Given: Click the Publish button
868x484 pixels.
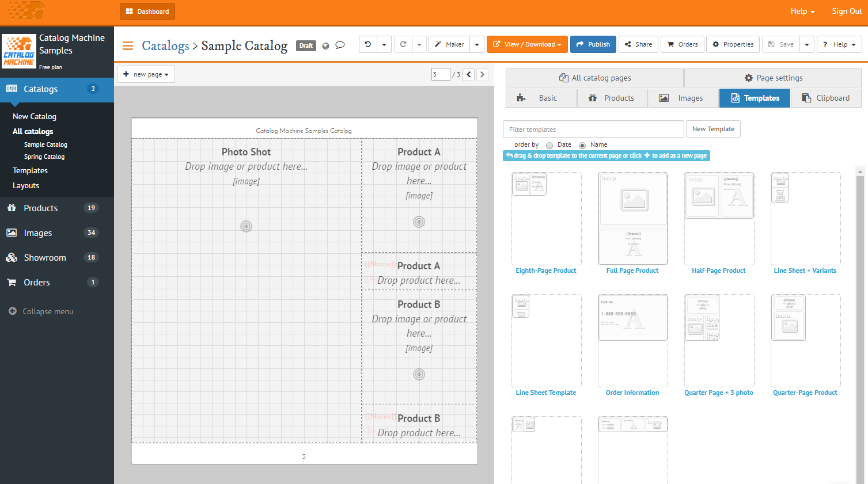Looking at the screenshot, I should point(593,44).
